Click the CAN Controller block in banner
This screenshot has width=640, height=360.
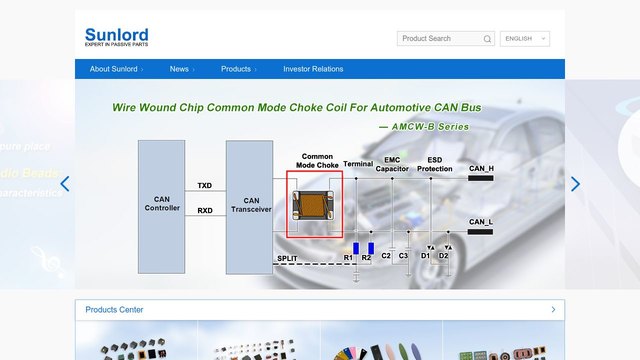click(x=161, y=207)
